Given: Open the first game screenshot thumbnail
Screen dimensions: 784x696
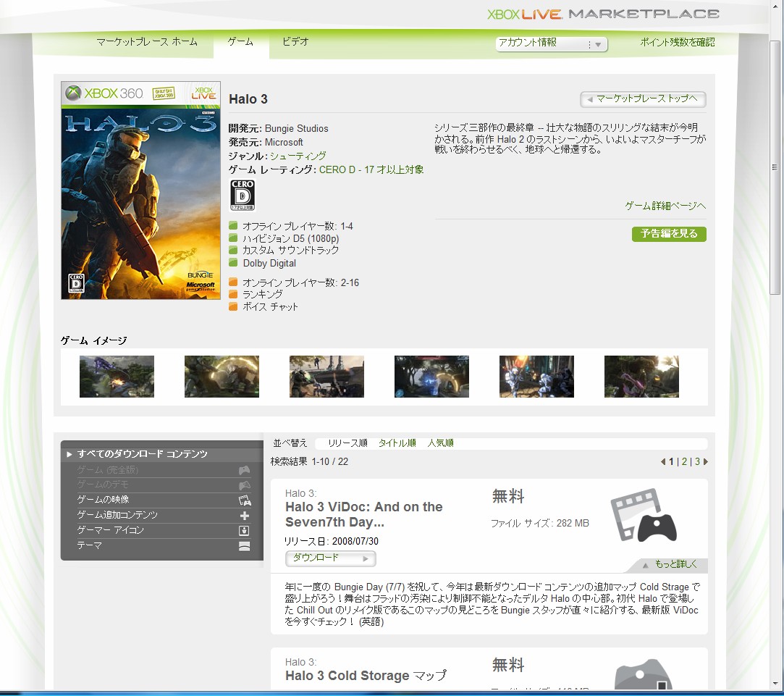Looking at the screenshot, I should tap(117, 377).
